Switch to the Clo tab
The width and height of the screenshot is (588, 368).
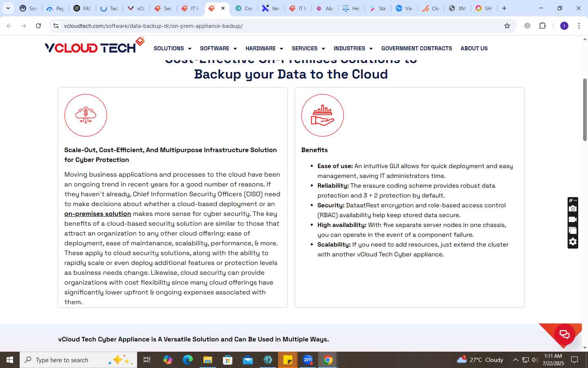click(431, 8)
